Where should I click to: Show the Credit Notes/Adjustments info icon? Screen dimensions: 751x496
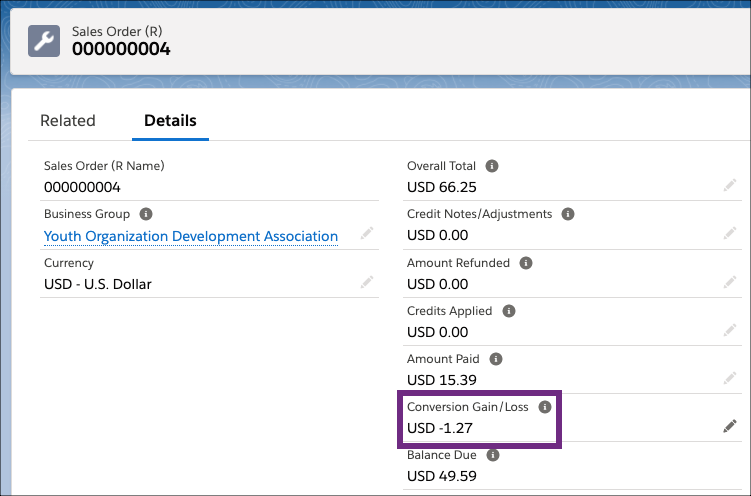click(568, 214)
